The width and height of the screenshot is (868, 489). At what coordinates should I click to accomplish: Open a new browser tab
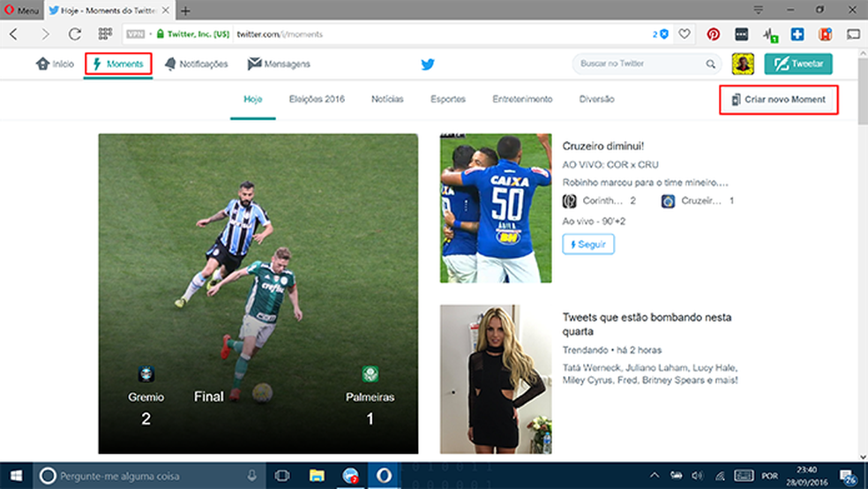pyautogui.click(x=185, y=11)
